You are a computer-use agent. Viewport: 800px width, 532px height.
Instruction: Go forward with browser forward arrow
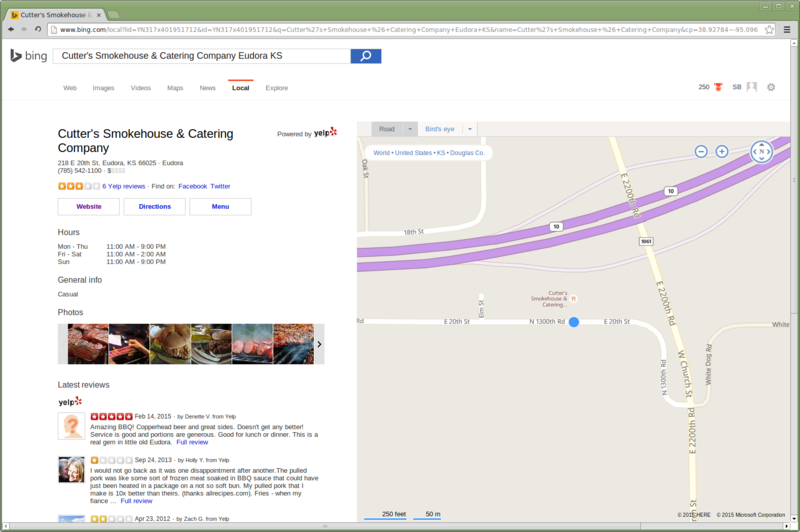[x=24, y=30]
